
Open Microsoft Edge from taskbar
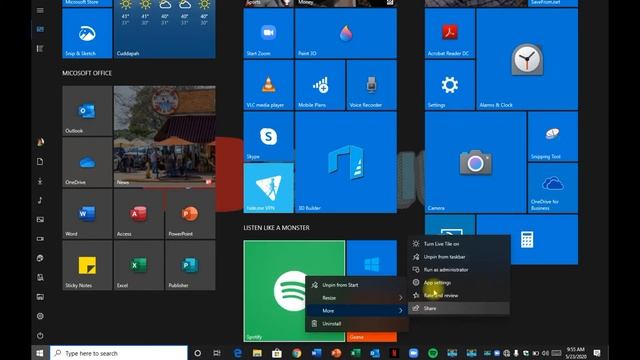tap(238, 353)
